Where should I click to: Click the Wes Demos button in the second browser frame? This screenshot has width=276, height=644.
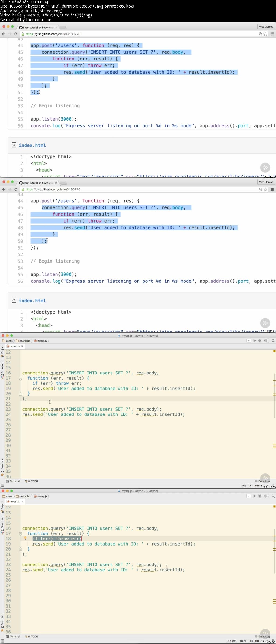(266, 182)
